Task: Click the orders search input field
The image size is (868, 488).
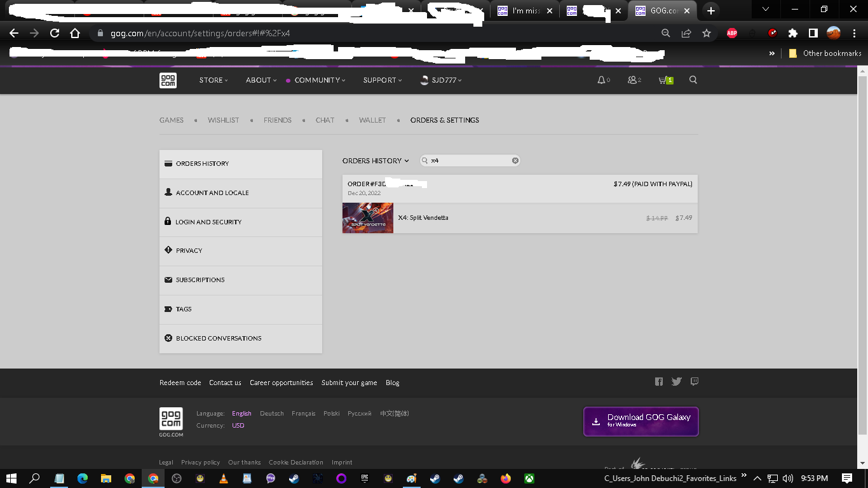Action: tap(470, 161)
